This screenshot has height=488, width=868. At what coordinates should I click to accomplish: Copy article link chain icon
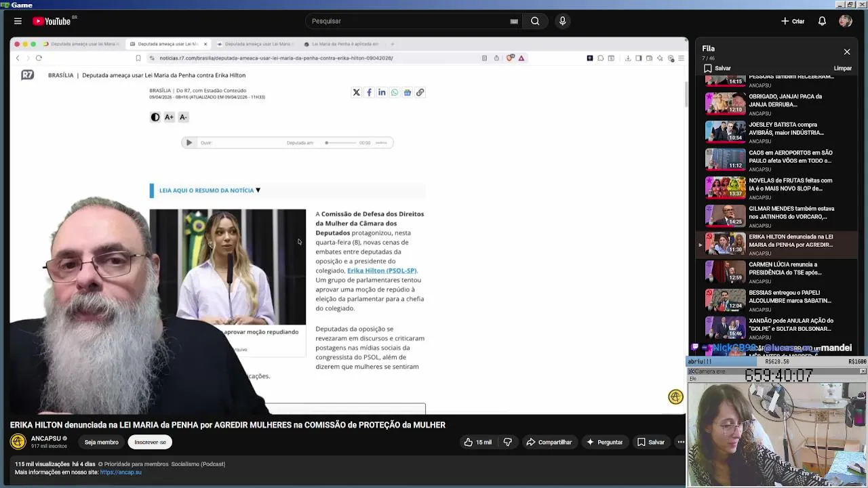420,92
